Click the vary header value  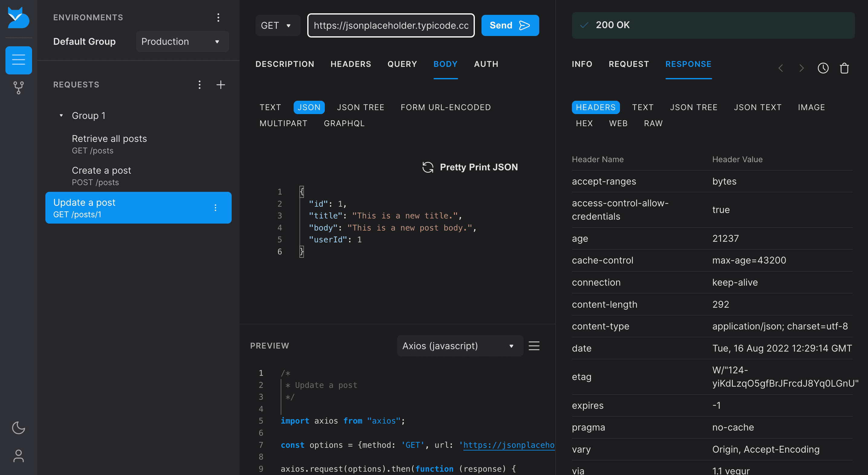coord(765,449)
